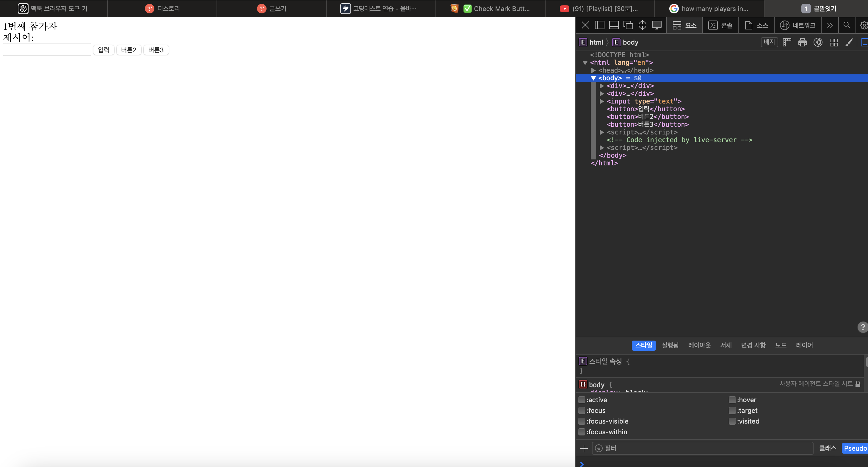This screenshot has height=467, width=868.
Task: Switch to the 콘솔 tab
Action: pos(720,25)
